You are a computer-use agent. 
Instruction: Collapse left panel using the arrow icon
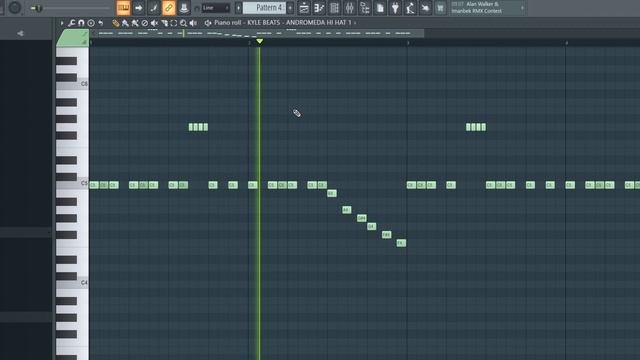click(x=20, y=33)
